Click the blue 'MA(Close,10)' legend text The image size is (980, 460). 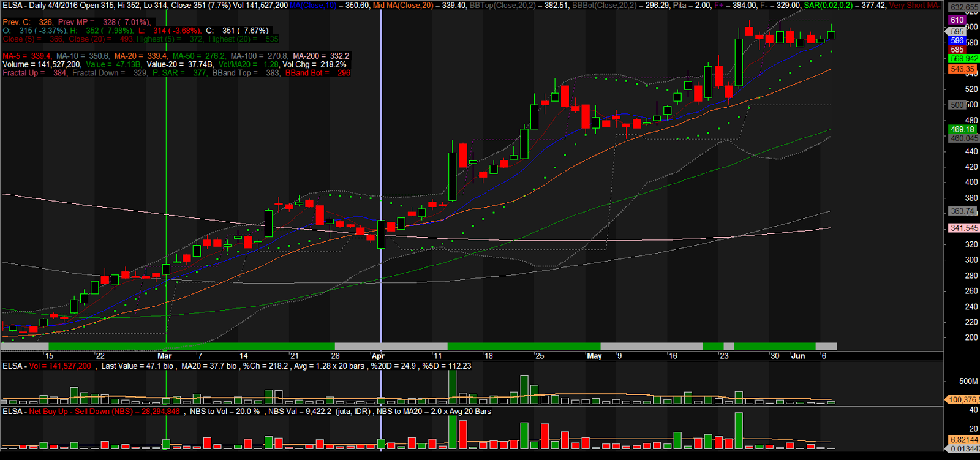click(313, 6)
